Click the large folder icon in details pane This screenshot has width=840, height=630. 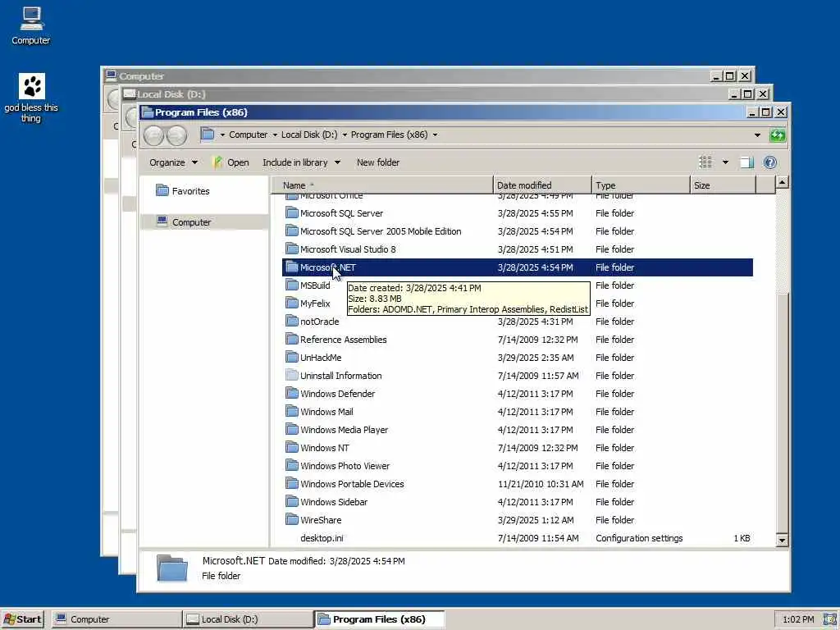tap(172, 568)
